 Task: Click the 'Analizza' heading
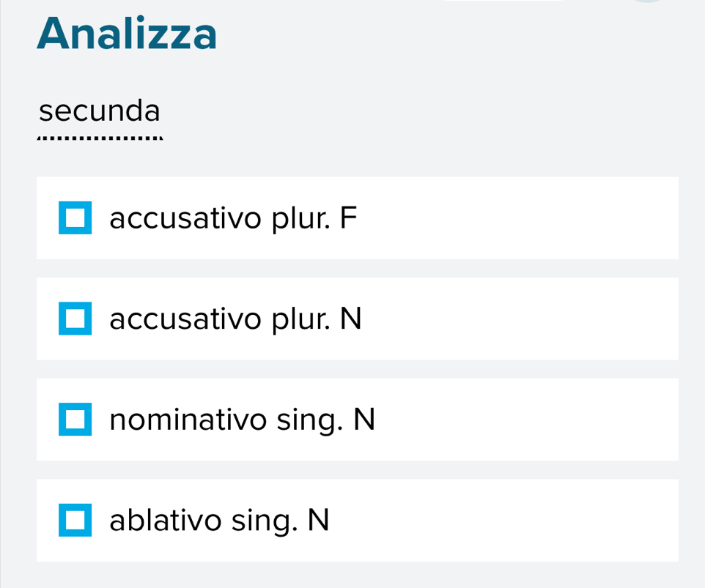click(128, 34)
